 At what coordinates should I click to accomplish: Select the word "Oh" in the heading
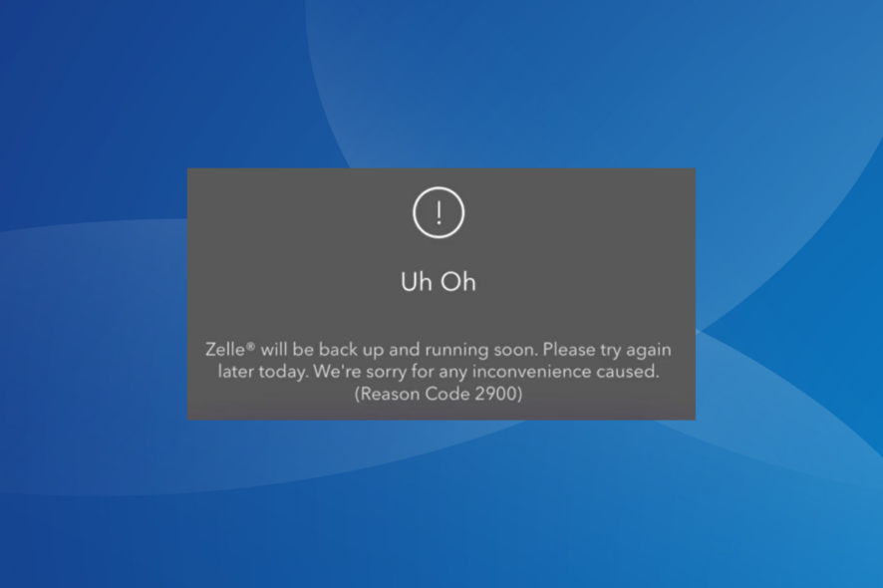click(458, 282)
